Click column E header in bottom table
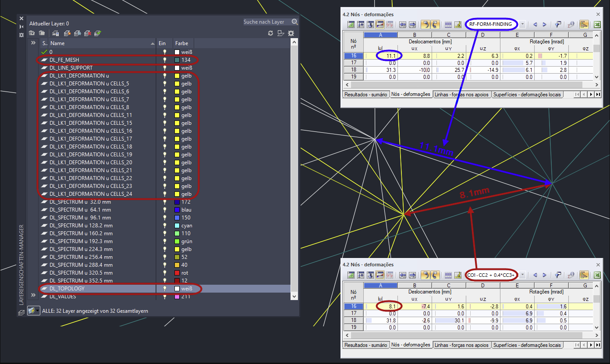Image resolution: width=610 pixels, height=364 pixels. pos(517,285)
